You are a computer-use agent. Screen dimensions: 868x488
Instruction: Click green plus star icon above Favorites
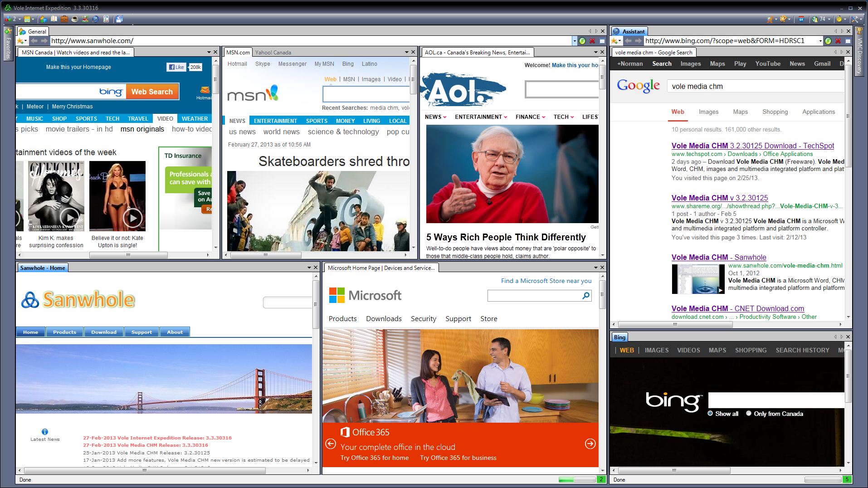pyautogui.click(x=8, y=31)
